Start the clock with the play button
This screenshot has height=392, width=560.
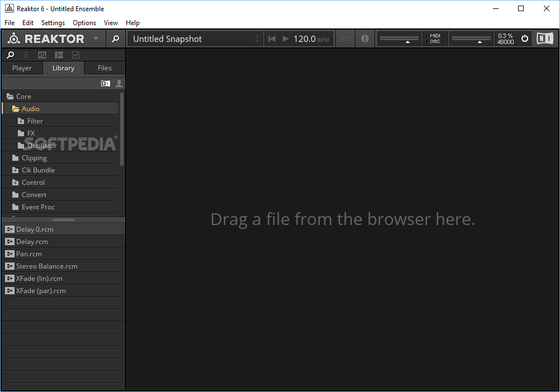point(286,39)
